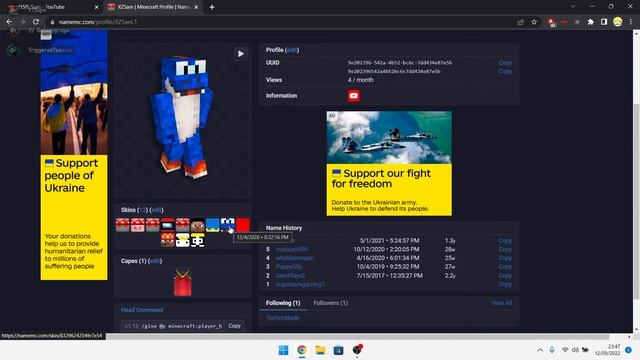Play the skin animation preview
This screenshot has height=360, width=640.
tap(240, 54)
